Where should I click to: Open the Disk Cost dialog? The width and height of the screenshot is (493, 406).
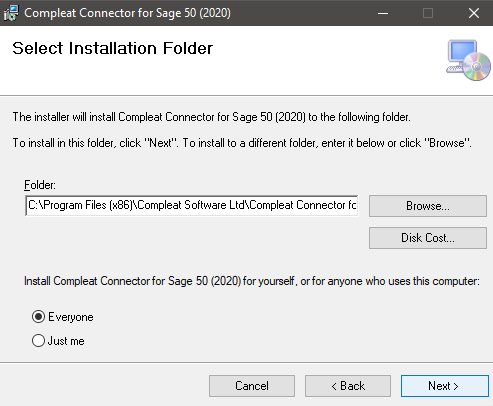428,238
